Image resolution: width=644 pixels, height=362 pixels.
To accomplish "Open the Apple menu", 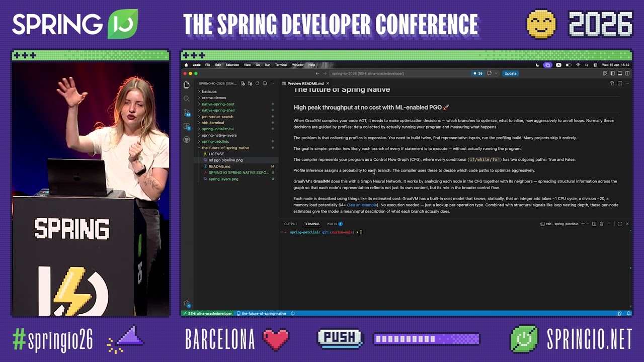I will click(186, 65).
